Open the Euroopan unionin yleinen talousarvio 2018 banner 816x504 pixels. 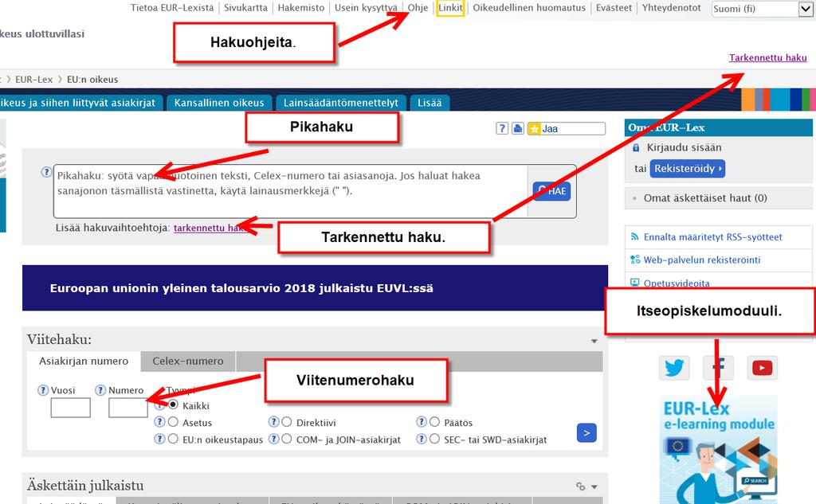click(x=315, y=288)
